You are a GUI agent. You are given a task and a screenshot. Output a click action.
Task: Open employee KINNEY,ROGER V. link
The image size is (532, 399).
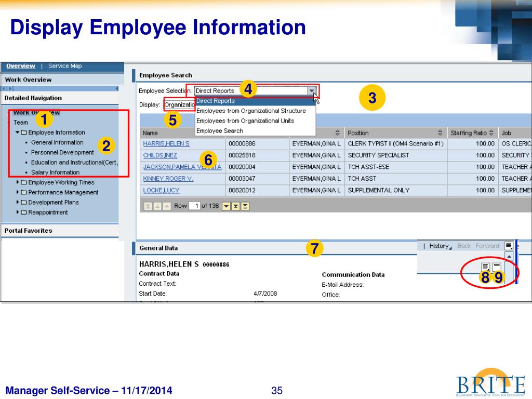pos(168,179)
